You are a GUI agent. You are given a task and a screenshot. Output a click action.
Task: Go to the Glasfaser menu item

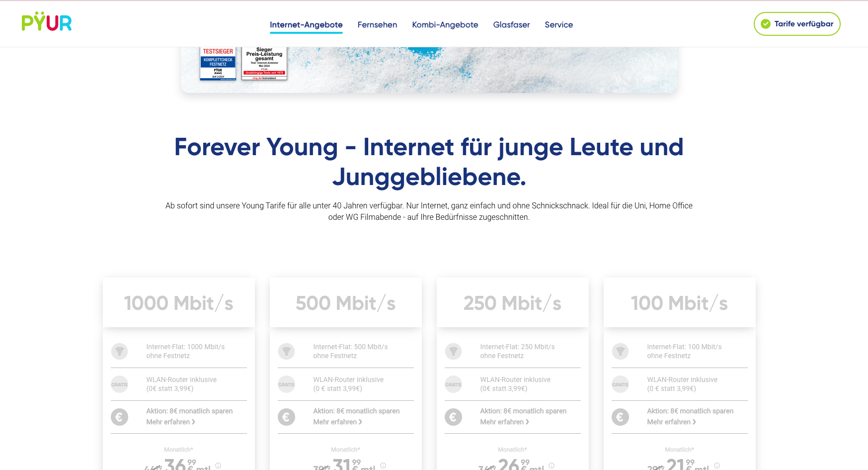[511, 24]
